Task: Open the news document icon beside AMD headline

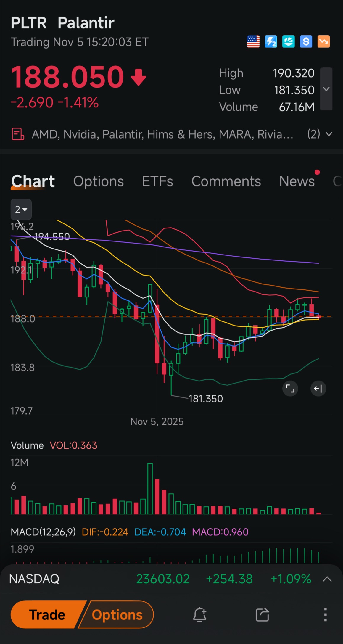Action: tap(18, 134)
